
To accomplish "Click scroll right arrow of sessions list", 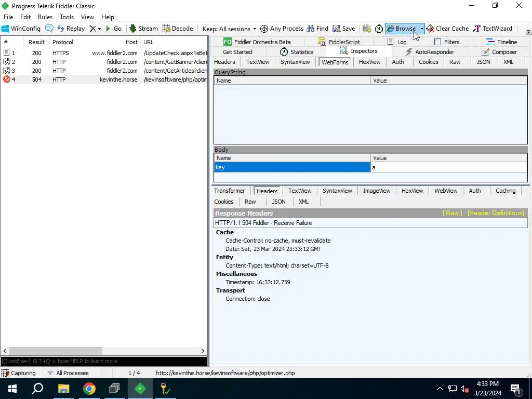I will coord(203,351).
